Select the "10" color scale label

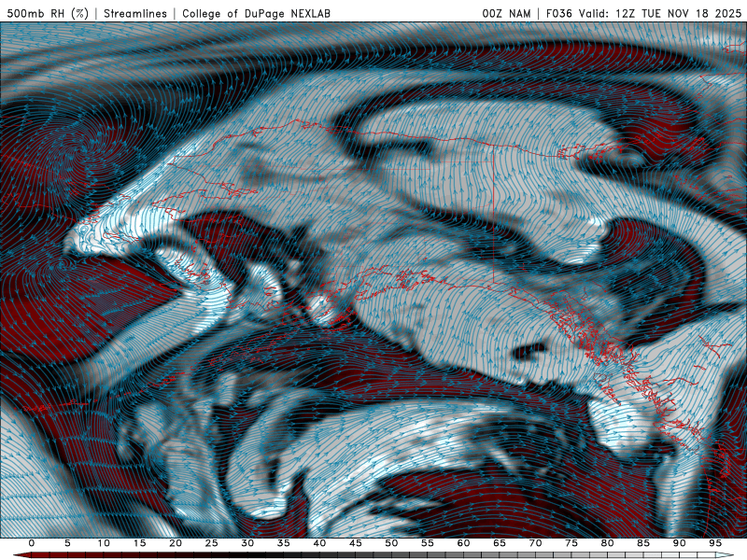click(104, 543)
